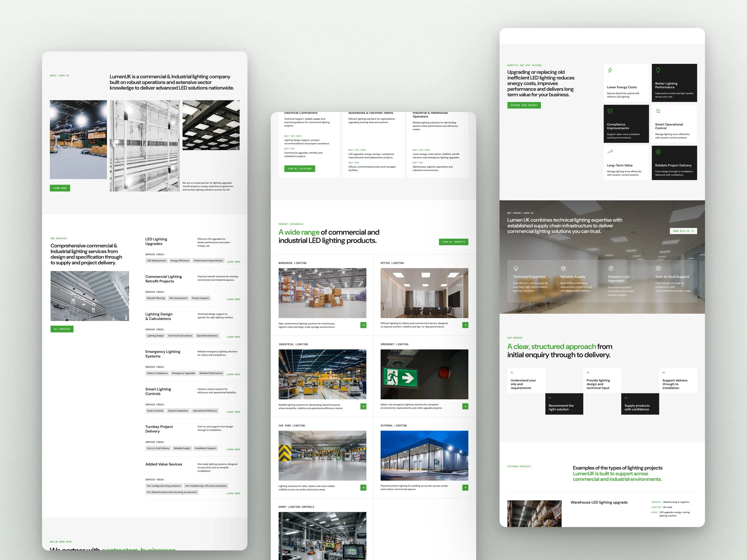Open the industrial lighting factory image
The height and width of the screenshot is (560, 747).
click(322, 374)
